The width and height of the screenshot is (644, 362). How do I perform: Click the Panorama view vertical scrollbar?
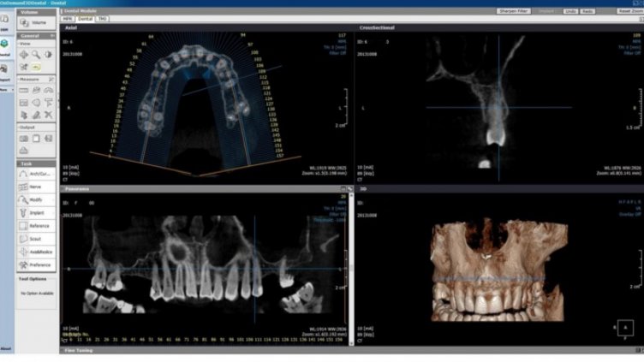[351, 270]
